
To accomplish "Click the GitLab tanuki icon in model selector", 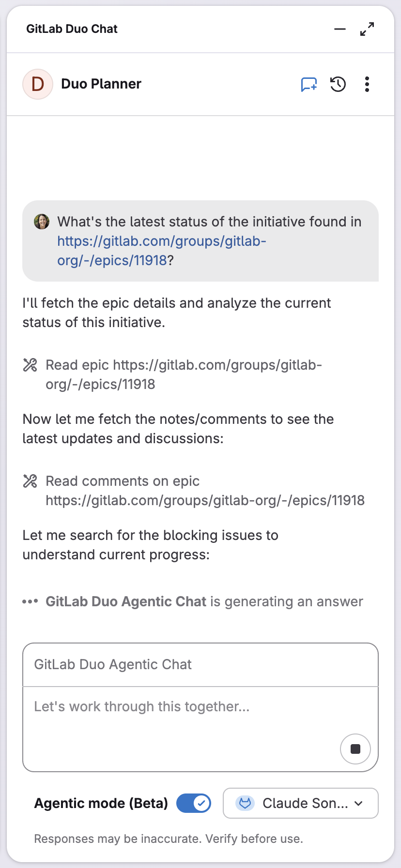I will pos(246,803).
